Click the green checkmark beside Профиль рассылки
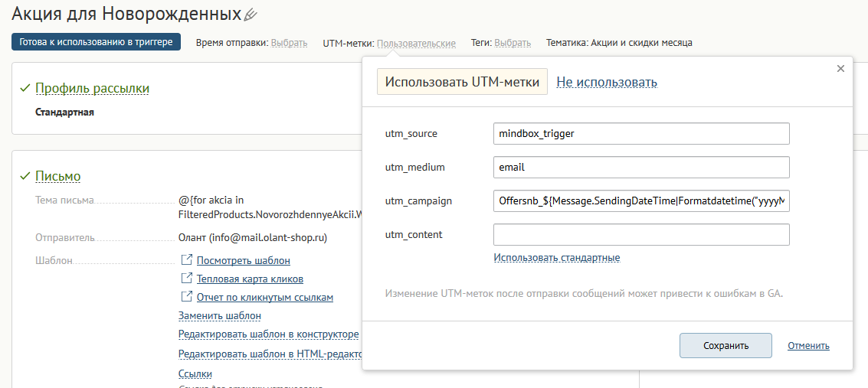Image resolution: width=868 pixels, height=388 pixels. (25, 89)
